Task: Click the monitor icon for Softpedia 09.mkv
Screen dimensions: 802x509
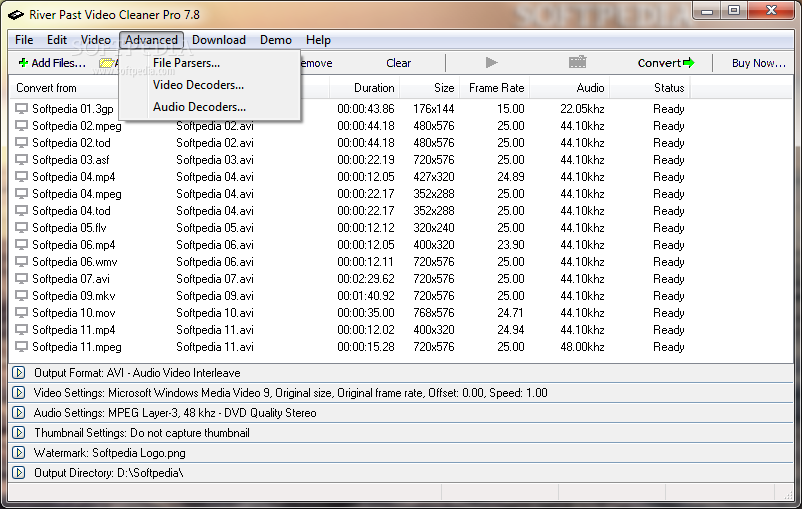Action: tap(21, 296)
